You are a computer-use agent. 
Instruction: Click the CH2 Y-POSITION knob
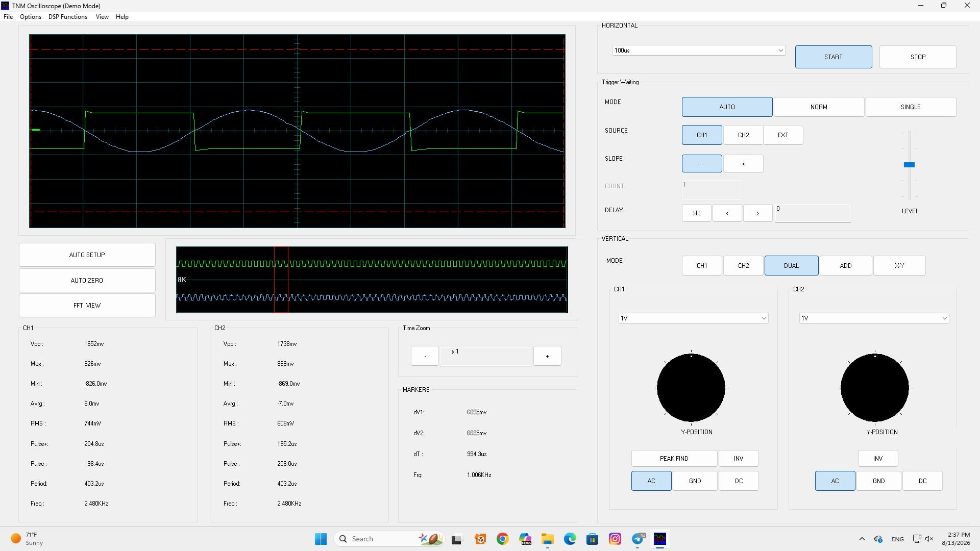point(875,388)
